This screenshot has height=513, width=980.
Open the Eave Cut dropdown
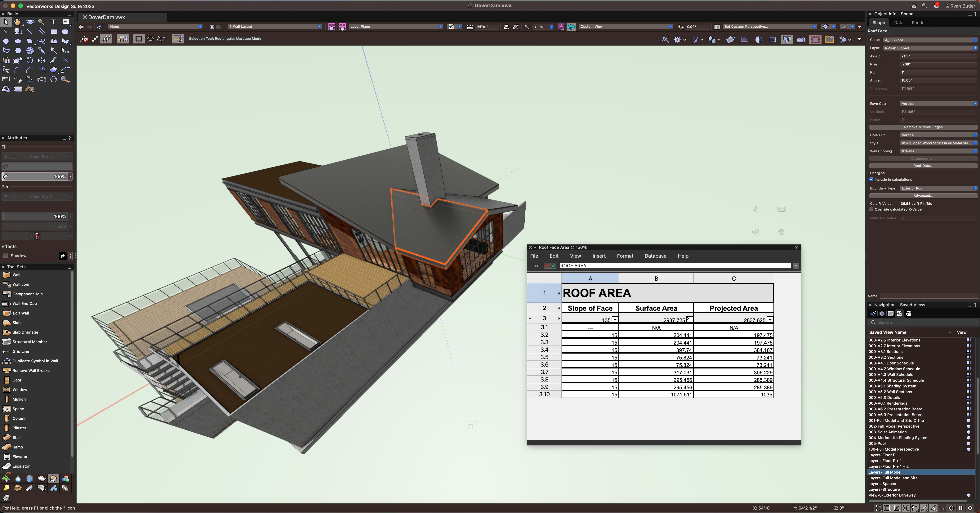[x=938, y=104]
